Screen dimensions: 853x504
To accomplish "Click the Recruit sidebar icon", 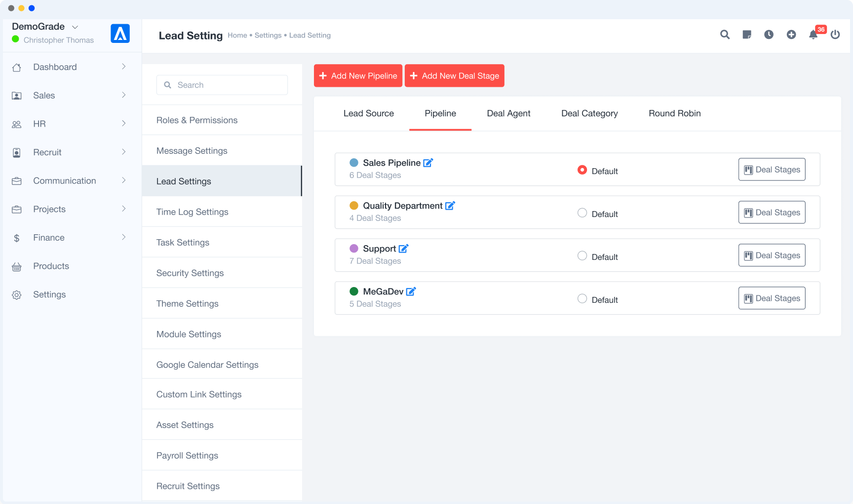I will tap(17, 152).
